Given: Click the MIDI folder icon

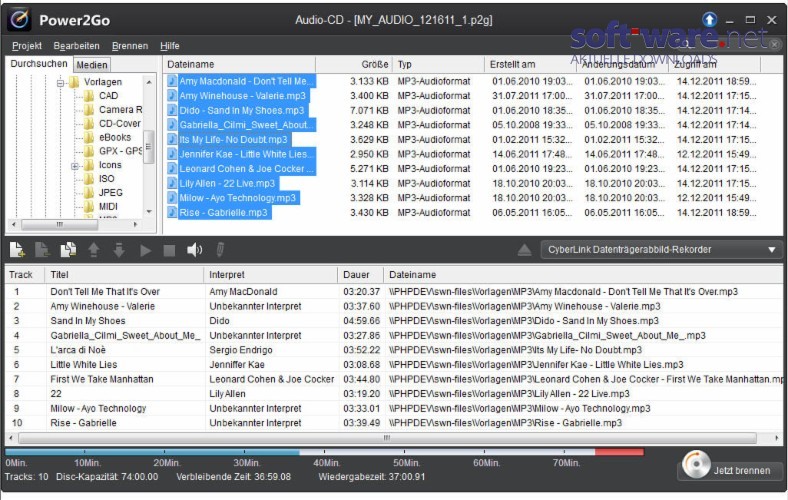Looking at the screenshot, I should coord(89,206).
